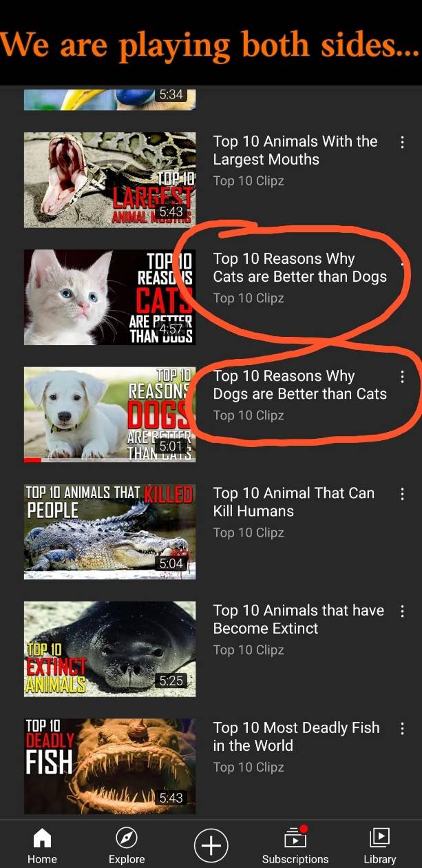This screenshot has height=868, width=422.
Task: Open the snake Largest Animal Mouths thumbnail
Action: (x=109, y=180)
